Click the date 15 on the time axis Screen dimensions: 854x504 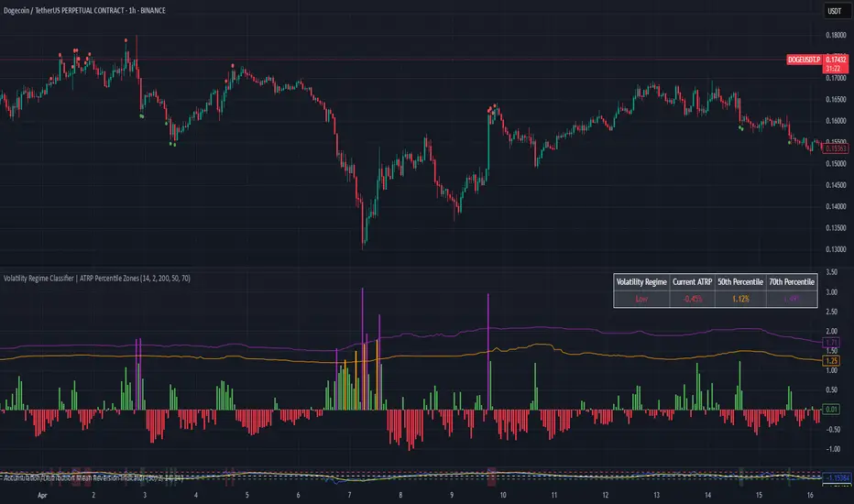click(x=759, y=495)
